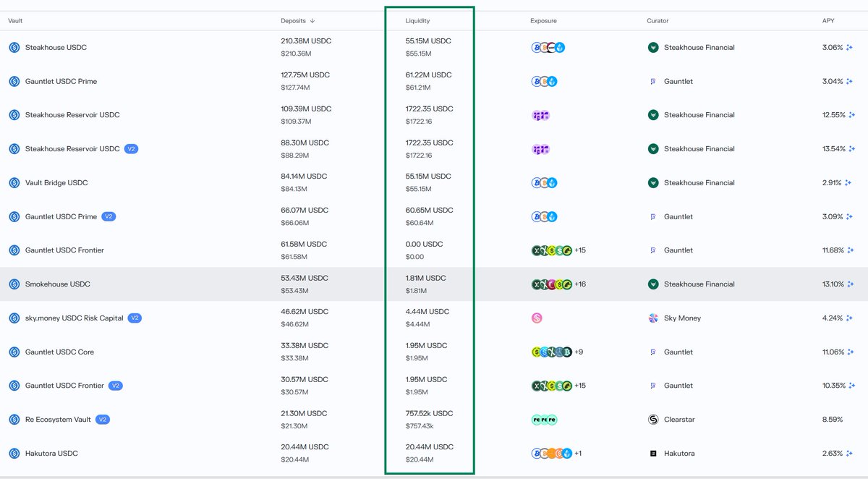
Task: Click the USDC icon beside Re Ecosystem Vault
Action: click(x=14, y=420)
